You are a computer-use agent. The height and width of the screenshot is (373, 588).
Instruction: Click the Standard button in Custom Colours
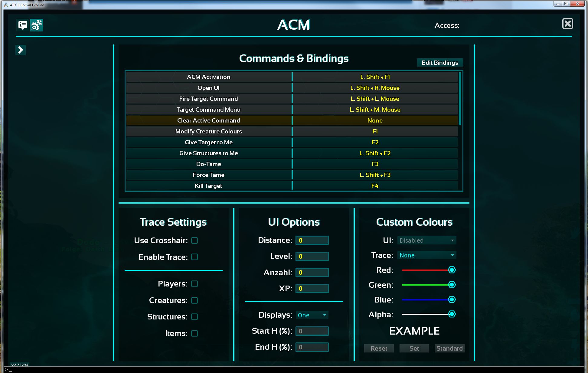(x=449, y=348)
